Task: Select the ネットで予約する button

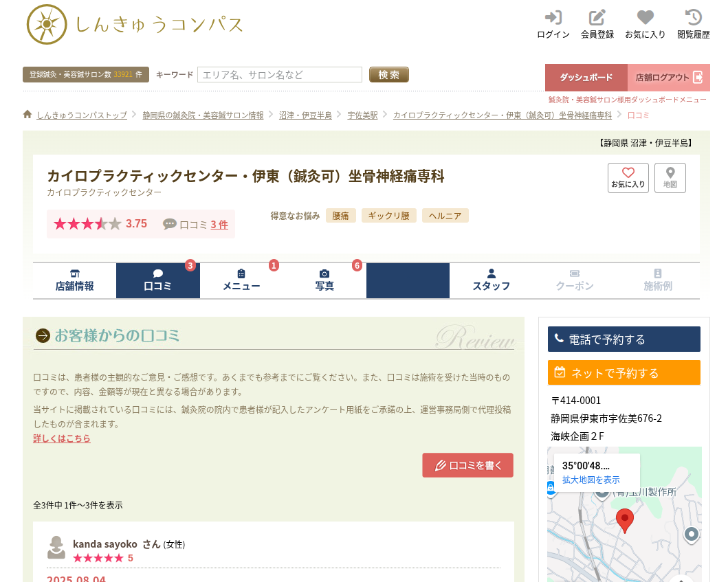Action: [624, 372]
